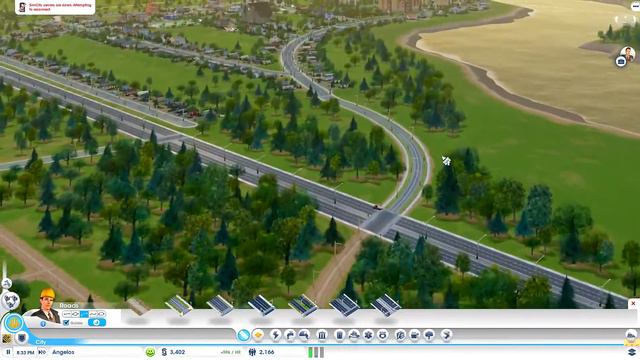Open the notification alert at top left
The width and height of the screenshot is (640, 360).
pyautogui.click(x=55, y=7)
